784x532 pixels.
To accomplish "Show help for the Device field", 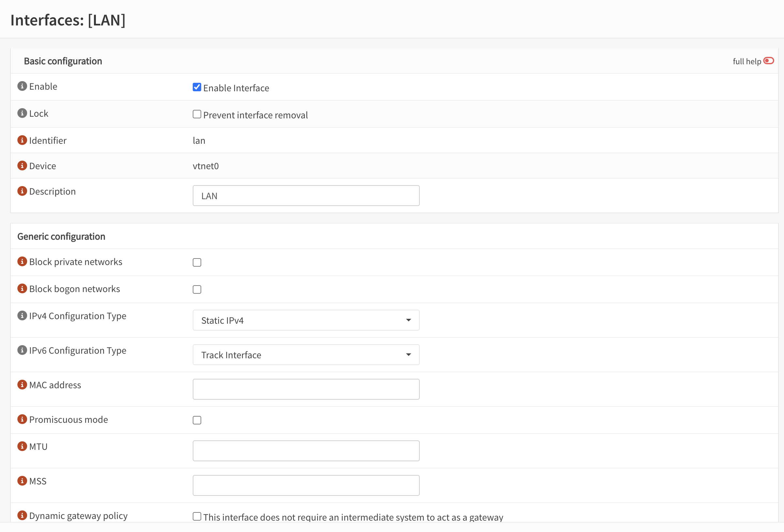I will point(22,166).
